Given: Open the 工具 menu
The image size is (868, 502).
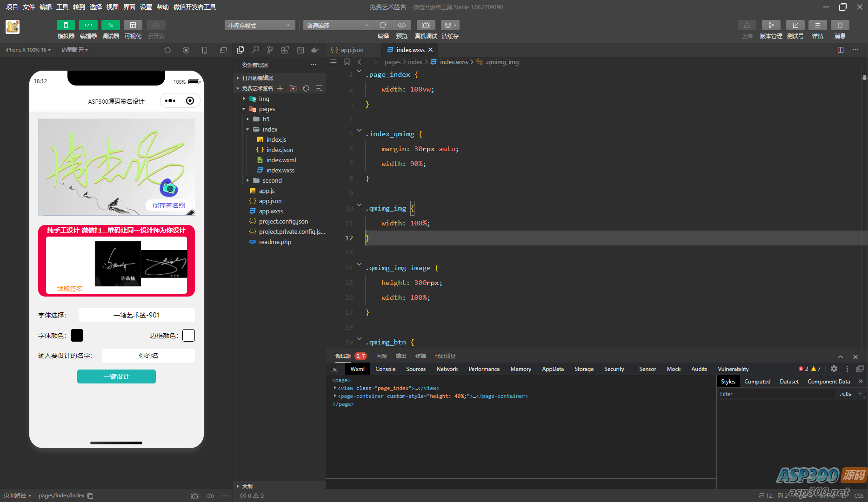Looking at the screenshot, I should coord(62,7).
